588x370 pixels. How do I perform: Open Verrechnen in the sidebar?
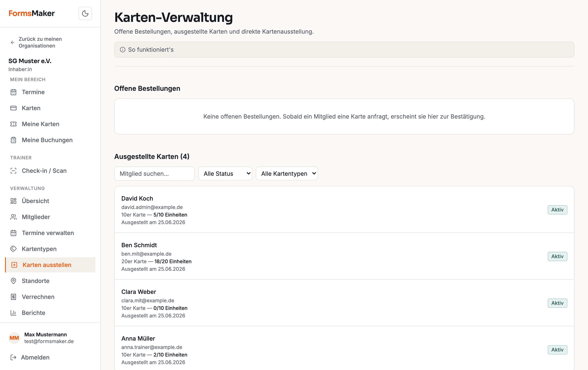tap(50, 297)
